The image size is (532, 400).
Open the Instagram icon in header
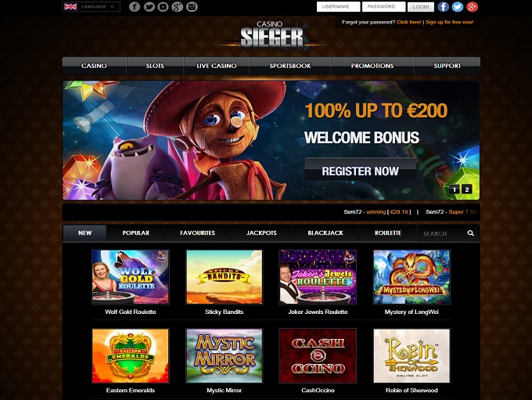(x=192, y=7)
